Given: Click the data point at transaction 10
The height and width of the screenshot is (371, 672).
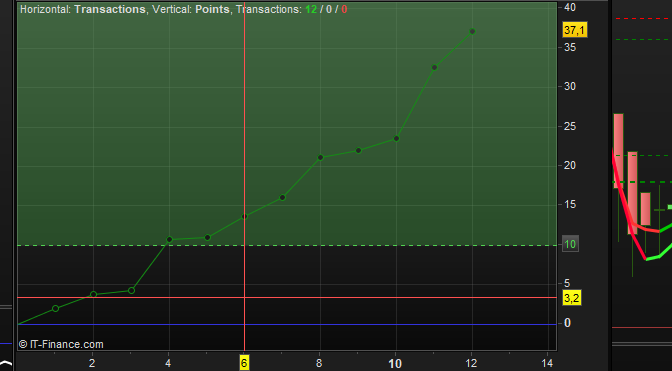Looking at the screenshot, I should click(x=396, y=138).
